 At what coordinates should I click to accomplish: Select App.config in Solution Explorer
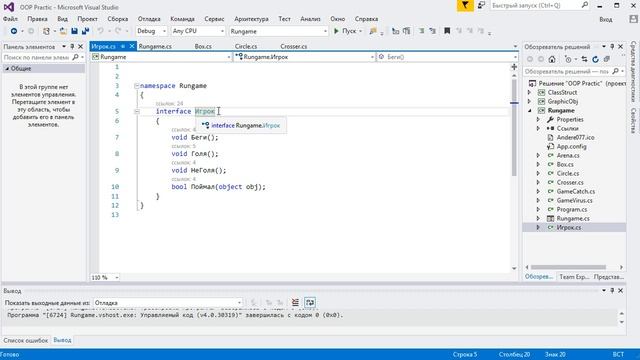point(571,147)
